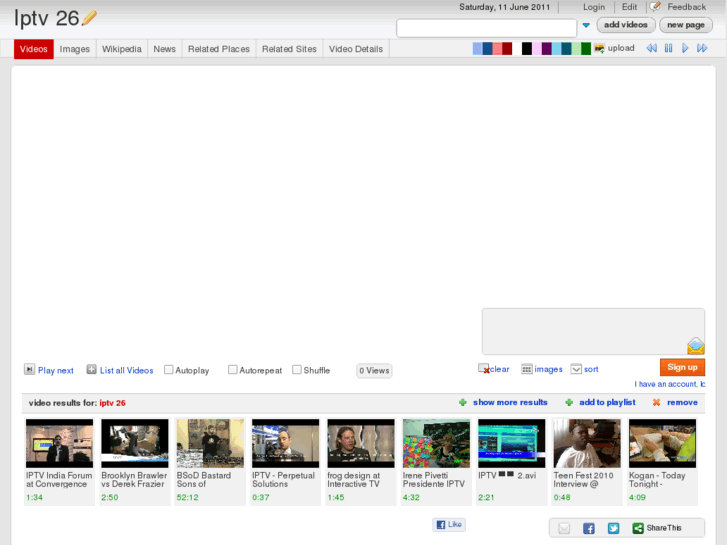Click the Saturday, 11 June 2011 date text
727x545 pixels.
tap(504, 7)
